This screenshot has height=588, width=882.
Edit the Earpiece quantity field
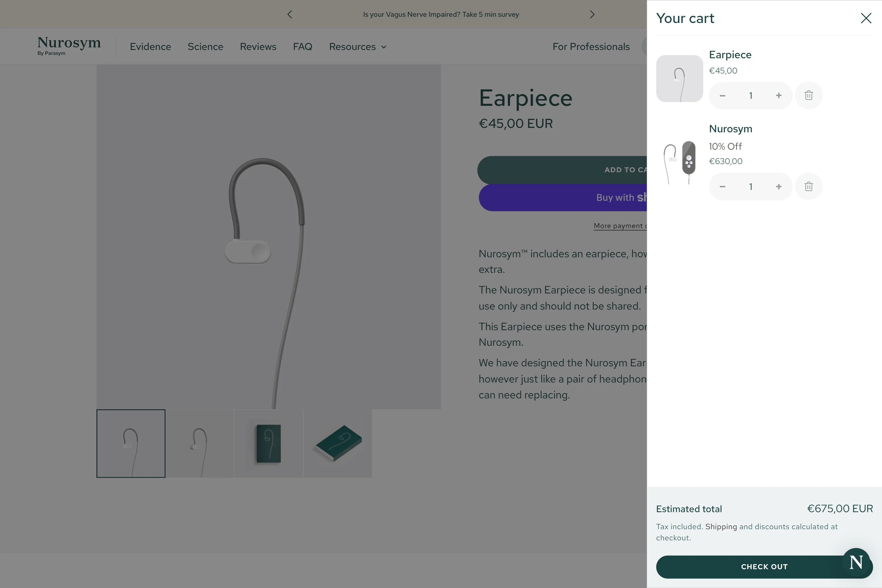point(750,95)
